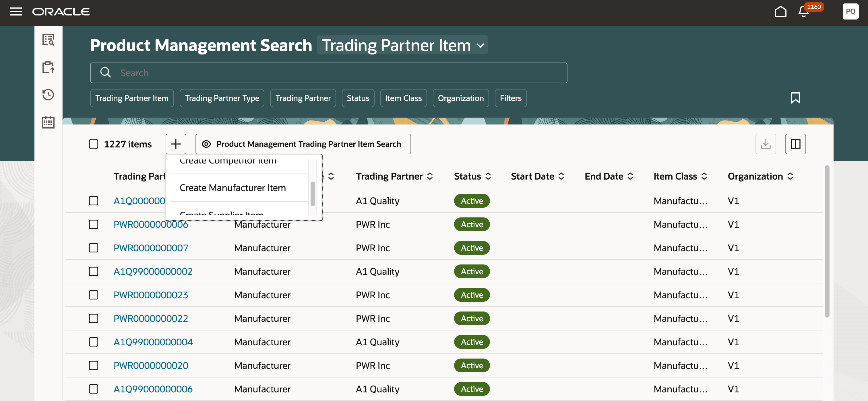Choose Create Manufacturer Item from the menu

pos(232,188)
